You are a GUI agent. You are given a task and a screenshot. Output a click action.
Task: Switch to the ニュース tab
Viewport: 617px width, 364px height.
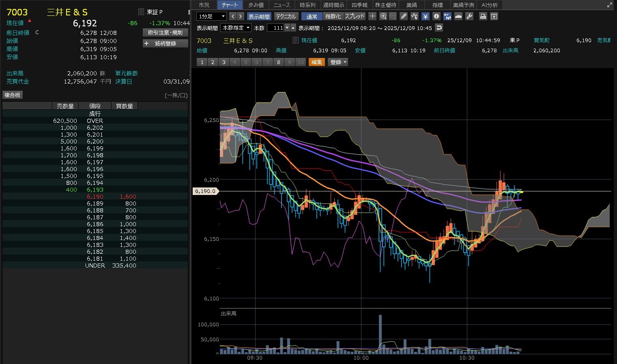coord(282,5)
